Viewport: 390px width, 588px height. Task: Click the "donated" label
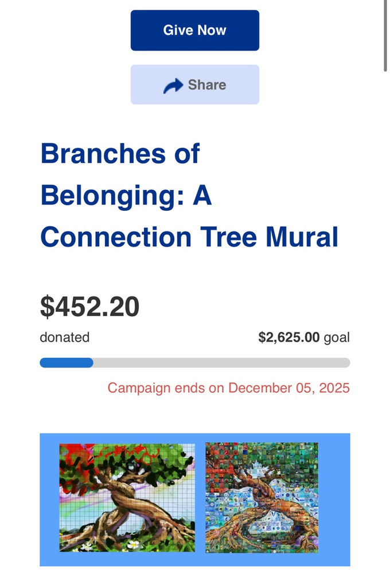64,338
